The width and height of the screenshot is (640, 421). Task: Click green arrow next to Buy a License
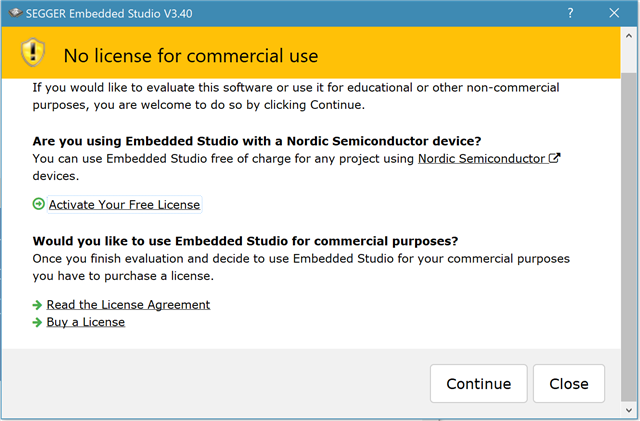[x=37, y=323]
